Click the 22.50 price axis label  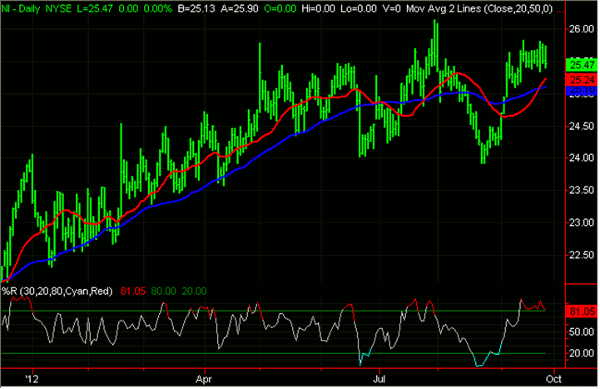(x=581, y=255)
